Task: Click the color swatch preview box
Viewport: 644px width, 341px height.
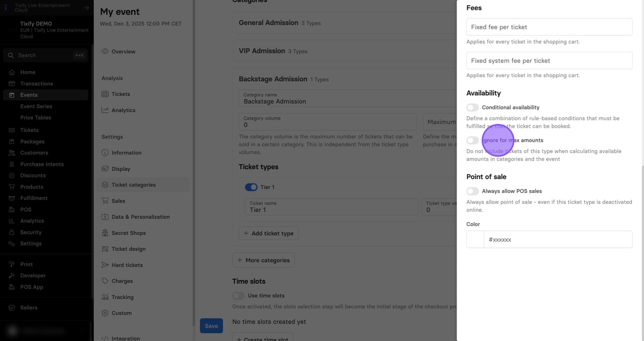Action: (x=475, y=239)
